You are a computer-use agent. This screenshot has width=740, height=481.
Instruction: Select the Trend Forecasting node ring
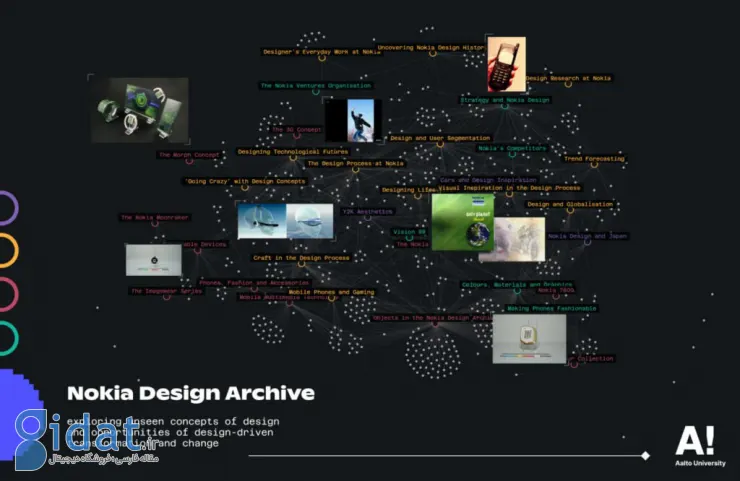click(x=594, y=165)
